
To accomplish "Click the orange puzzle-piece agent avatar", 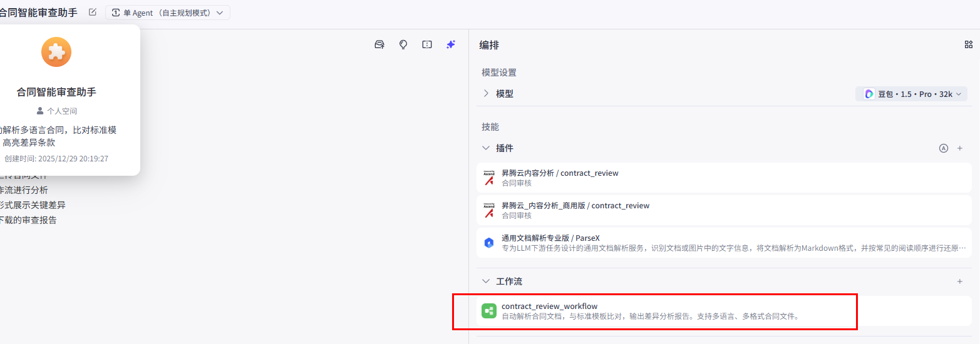I will (x=56, y=52).
